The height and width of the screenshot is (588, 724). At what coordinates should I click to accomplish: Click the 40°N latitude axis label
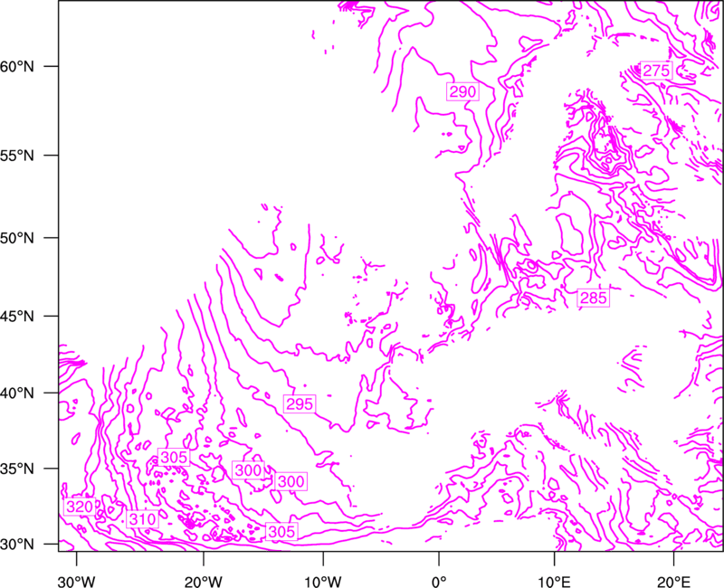click(x=17, y=394)
